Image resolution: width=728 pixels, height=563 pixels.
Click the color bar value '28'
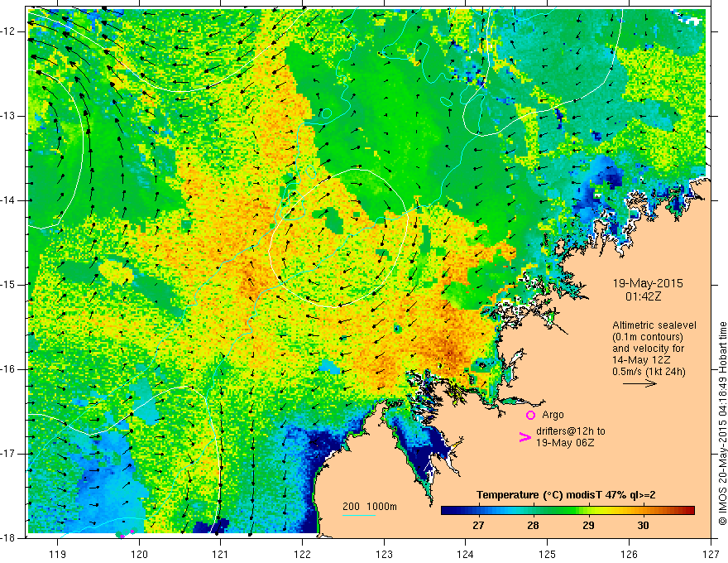pos(533,526)
